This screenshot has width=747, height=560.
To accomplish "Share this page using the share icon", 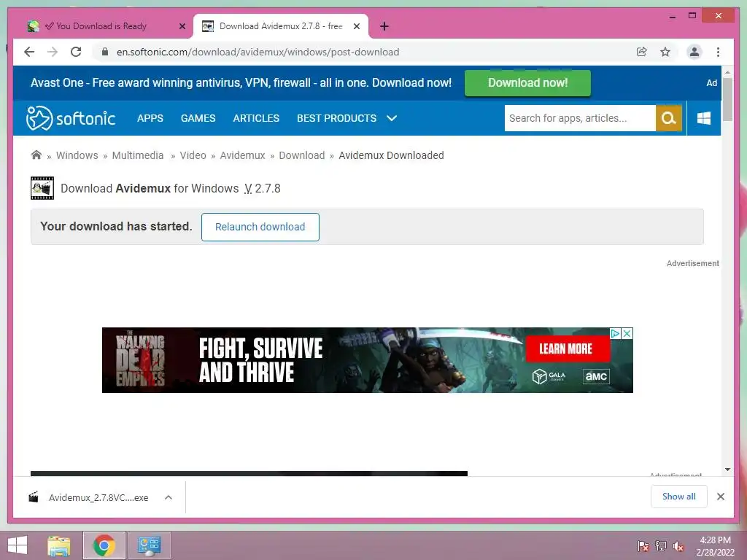I will (642, 52).
